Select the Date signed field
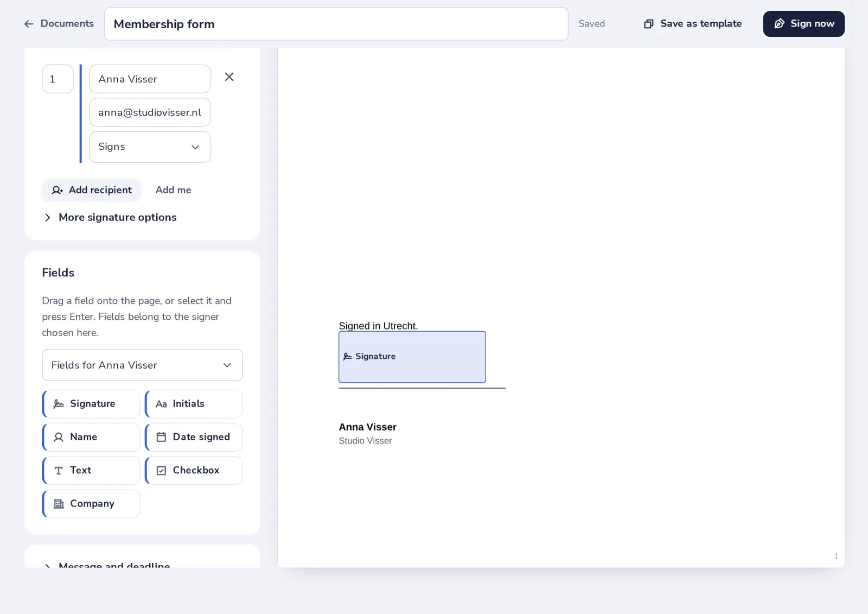868x614 pixels. click(194, 437)
